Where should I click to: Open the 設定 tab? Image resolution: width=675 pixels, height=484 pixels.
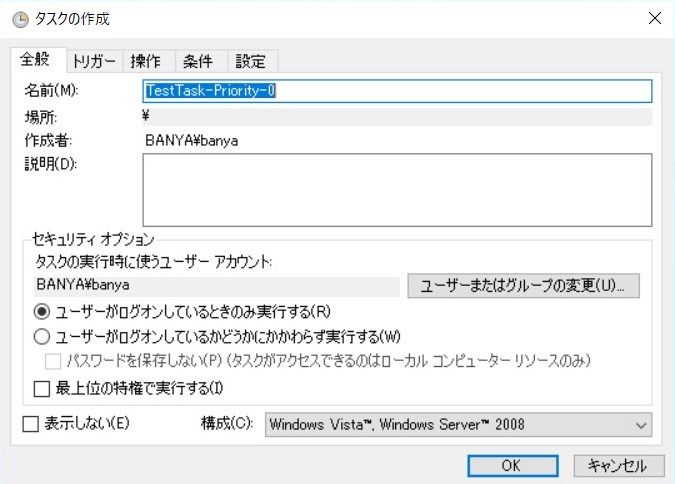251,61
